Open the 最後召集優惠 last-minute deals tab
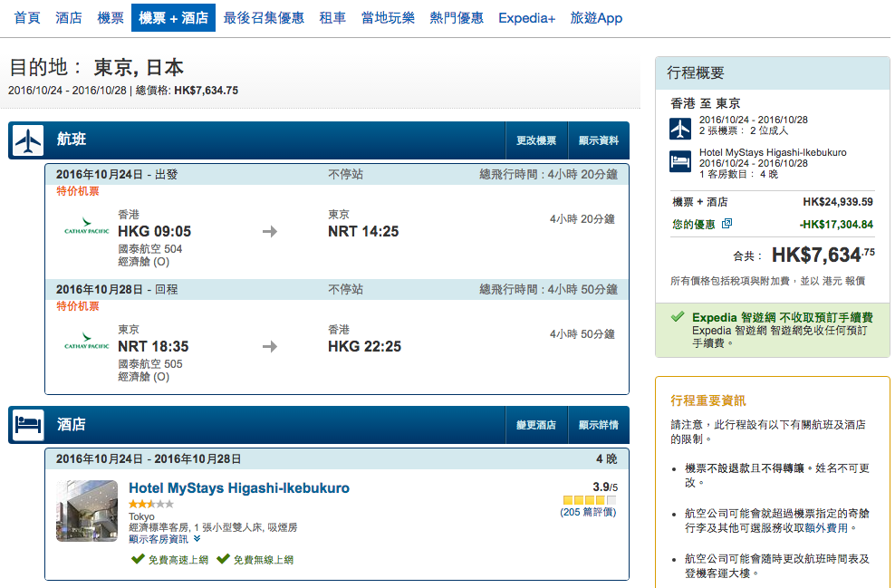The width and height of the screenshot is (895, 588). [x=264, y=18]
